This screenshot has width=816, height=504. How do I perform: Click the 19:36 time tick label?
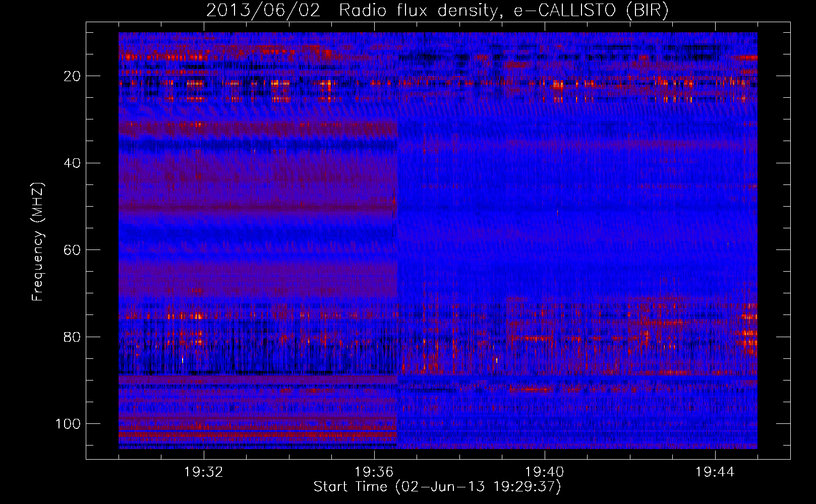pos(374,472)
